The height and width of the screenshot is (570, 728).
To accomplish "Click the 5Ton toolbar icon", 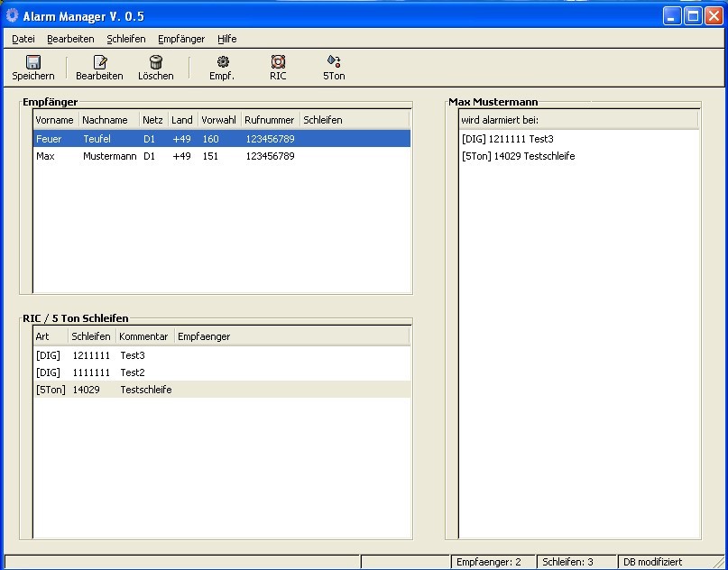I will (x=334, y=62).
